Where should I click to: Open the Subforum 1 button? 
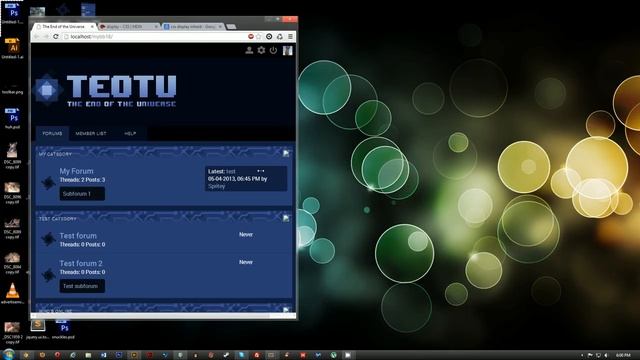coord(82,194)
